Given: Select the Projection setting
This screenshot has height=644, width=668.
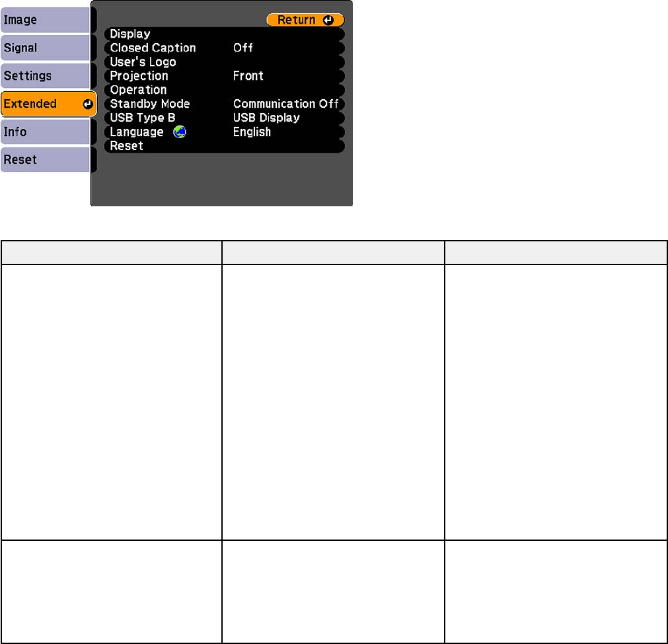Looking at the screenshot, I should click(225, 76).
